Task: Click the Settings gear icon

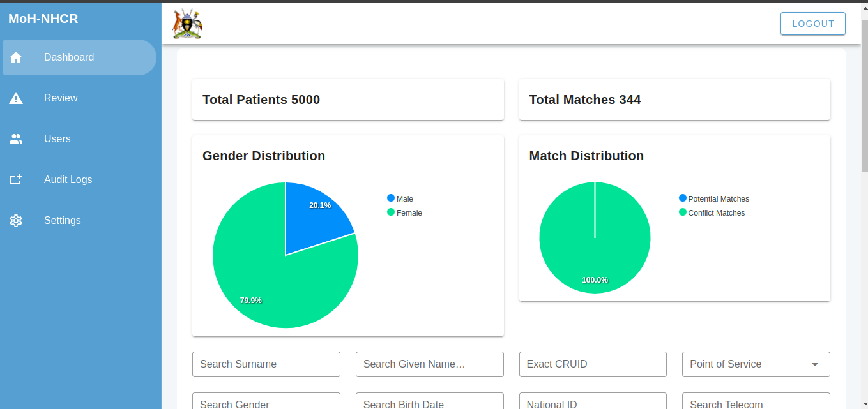Action: click(16, 221)
